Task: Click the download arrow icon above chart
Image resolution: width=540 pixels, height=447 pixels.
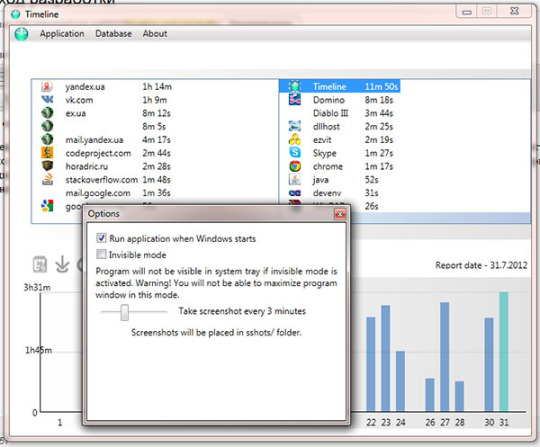Action: 62,264
